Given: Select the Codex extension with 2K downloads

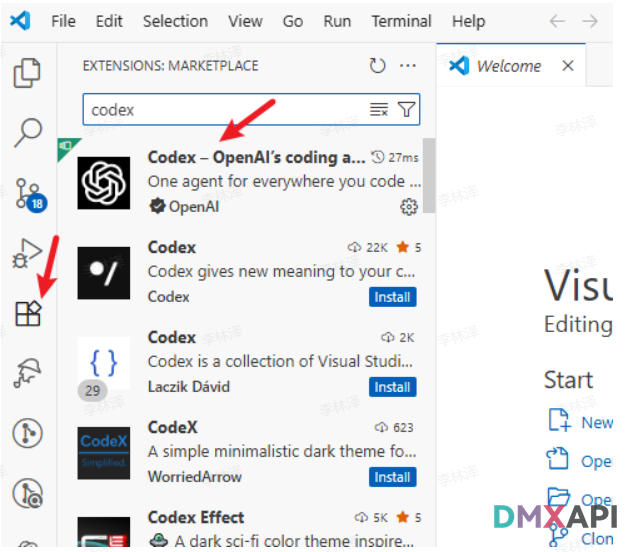Looking at the screenshot, I should (245, 362).
